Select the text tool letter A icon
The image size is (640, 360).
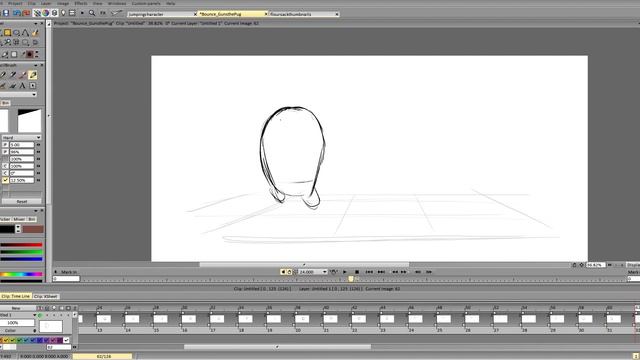pos(22,85)
